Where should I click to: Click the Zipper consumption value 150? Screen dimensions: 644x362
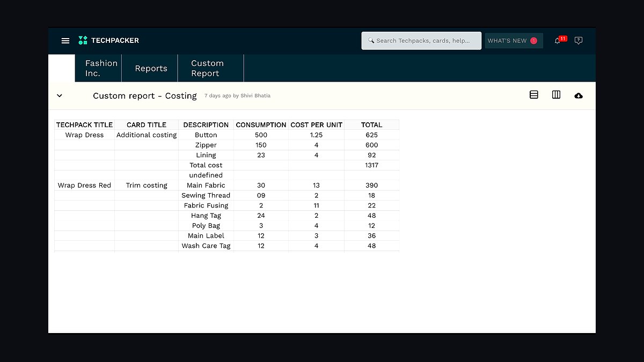pyautogui.click(x=261, y=145)
